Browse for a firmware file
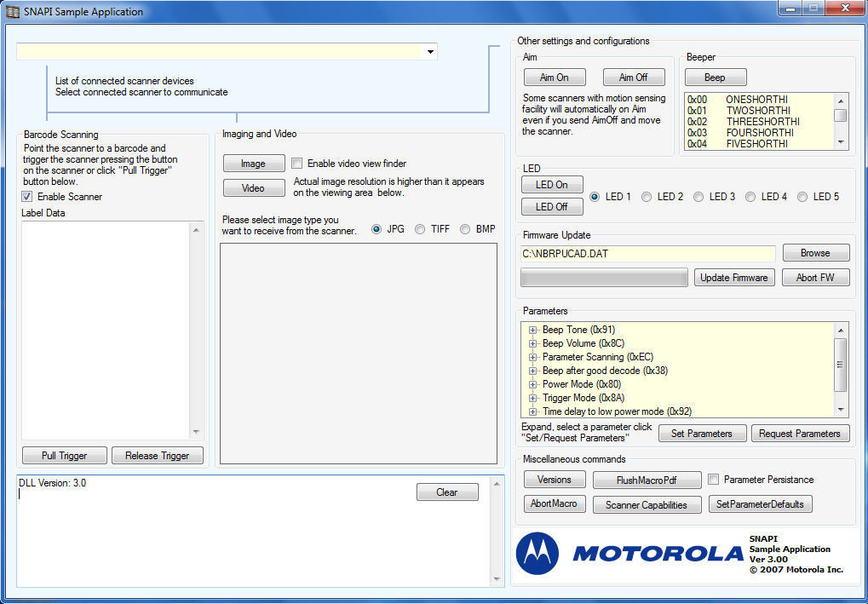 click(815, 253)
